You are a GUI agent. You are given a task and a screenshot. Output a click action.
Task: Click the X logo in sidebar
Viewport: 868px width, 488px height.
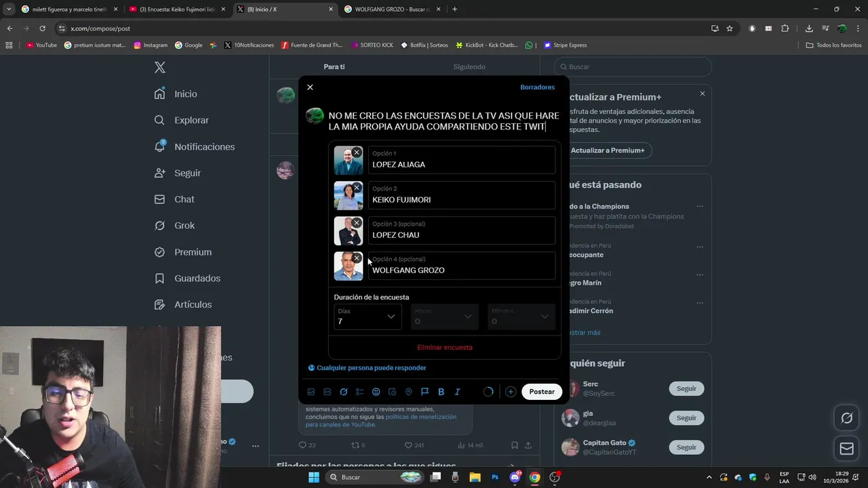[x=160, y=67]
